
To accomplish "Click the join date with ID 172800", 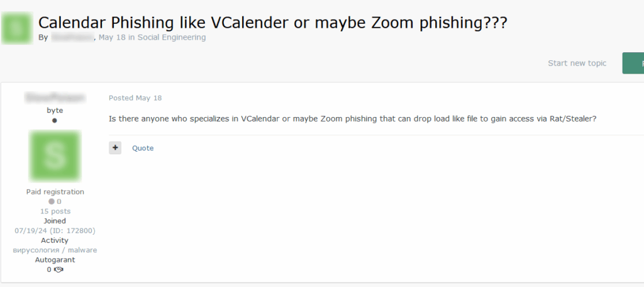I will (x=55, y=230).
